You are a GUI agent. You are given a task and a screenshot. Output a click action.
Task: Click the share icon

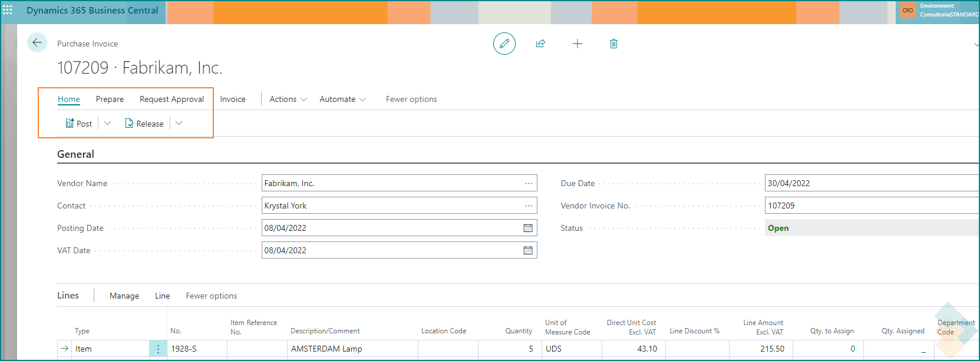point(540,44)
